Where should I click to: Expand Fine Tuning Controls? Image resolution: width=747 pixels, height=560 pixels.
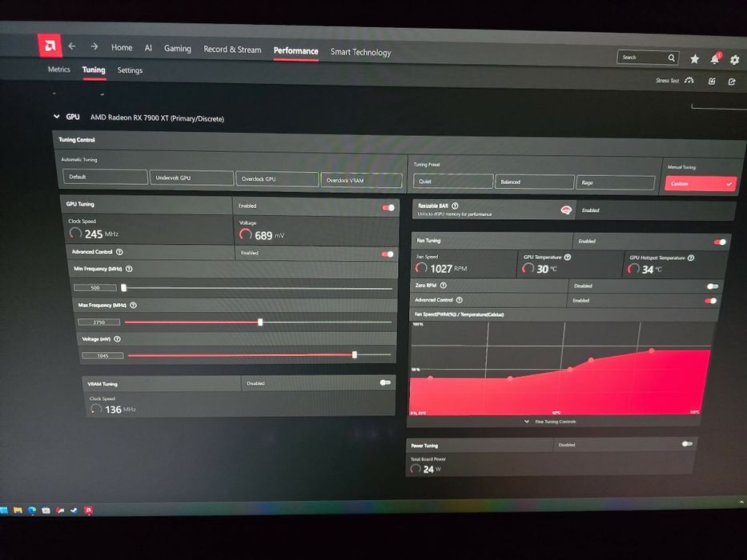tap(550, 422)
